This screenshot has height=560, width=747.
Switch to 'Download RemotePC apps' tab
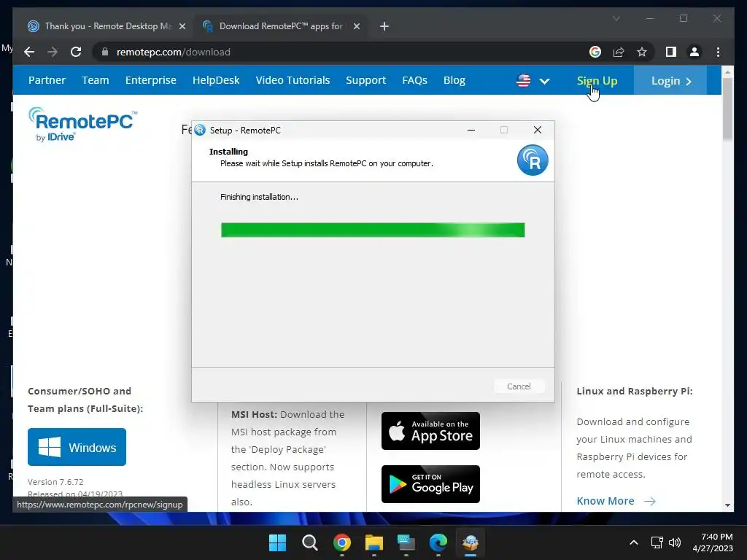tap(279, 26)
